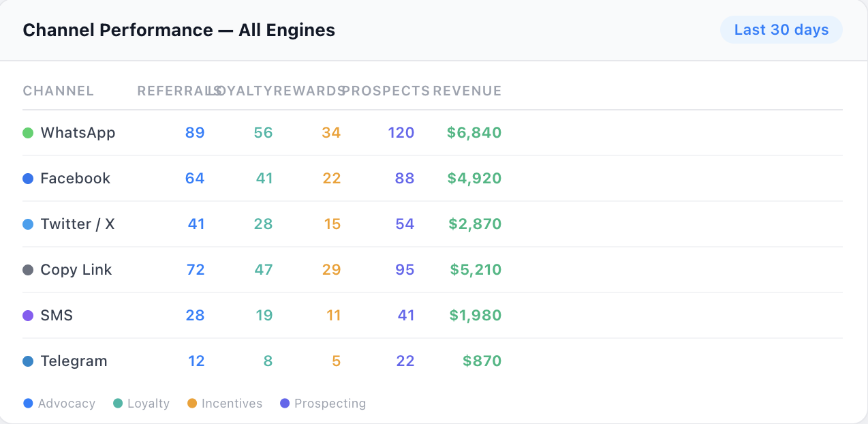
Task: Click the gray Copy Link channel dot
Action: point(28,270)
